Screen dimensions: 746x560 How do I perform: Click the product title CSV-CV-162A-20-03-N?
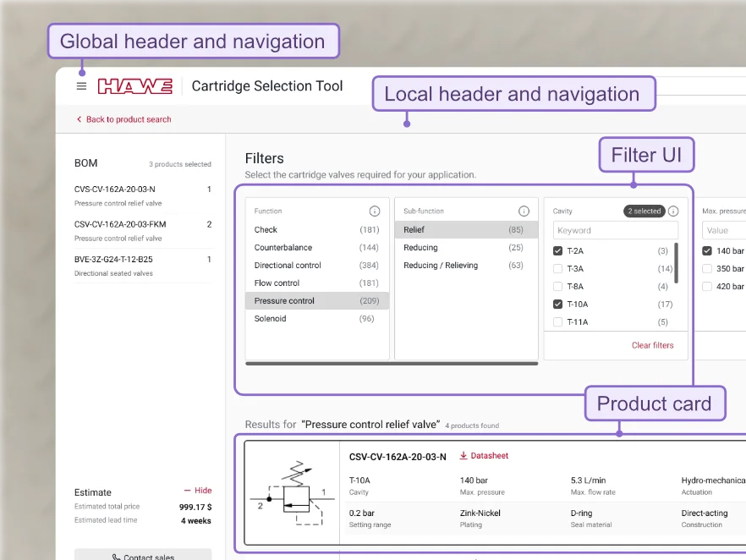[x=398, y=457]
